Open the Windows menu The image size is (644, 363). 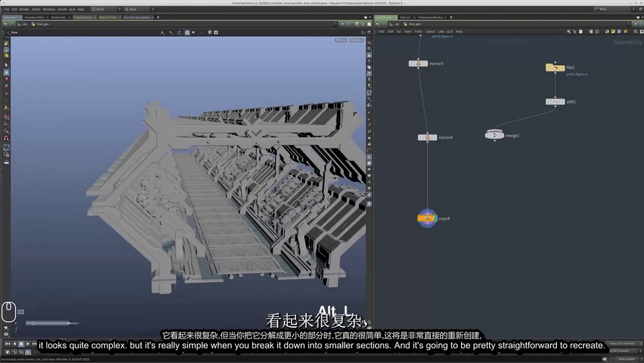[x=49, y=9]
